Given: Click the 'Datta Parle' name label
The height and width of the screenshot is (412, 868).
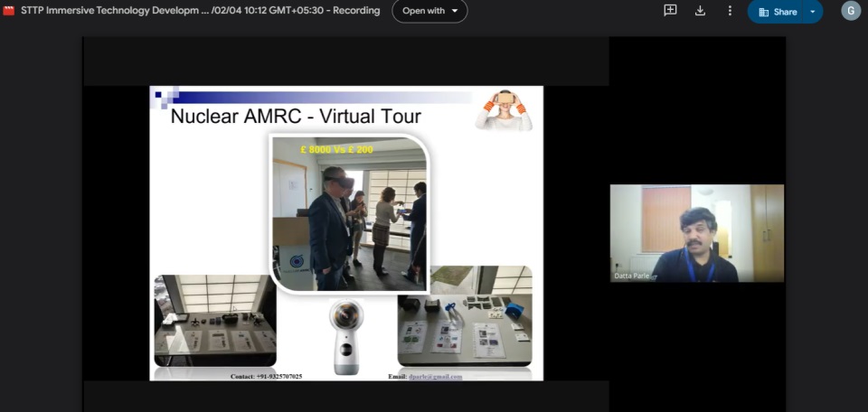Looking at the screenshot, I should [631, 276].
